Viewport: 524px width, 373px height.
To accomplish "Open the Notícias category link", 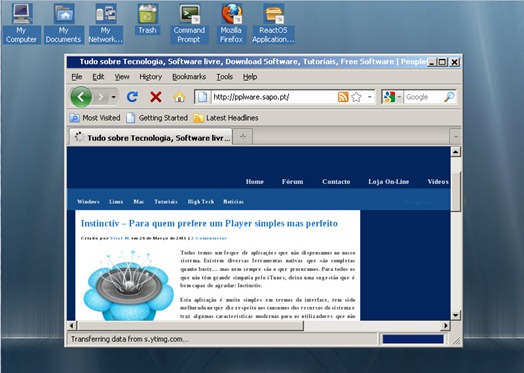I will [233, 202].
